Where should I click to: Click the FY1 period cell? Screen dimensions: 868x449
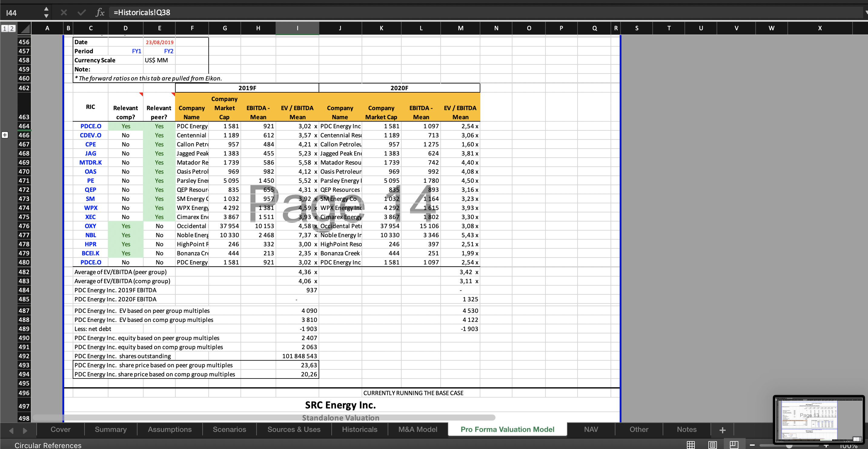click(126, 51)
